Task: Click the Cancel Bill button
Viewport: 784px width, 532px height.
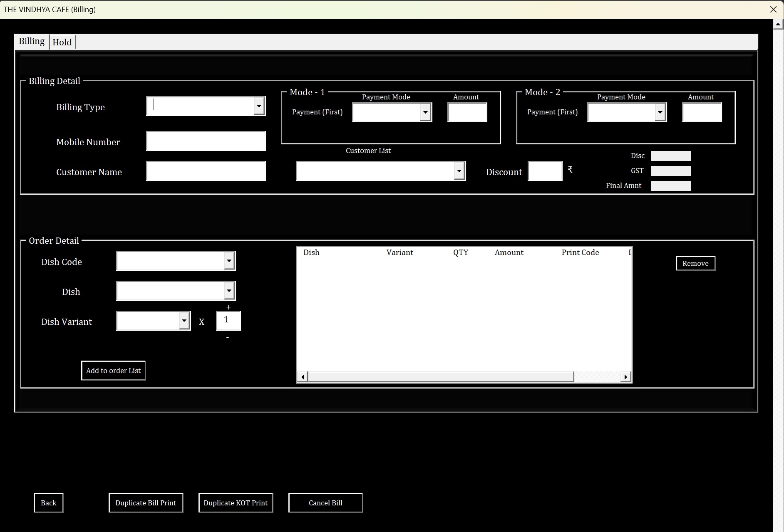Action: pyautogui.click(x=325, y=502)
